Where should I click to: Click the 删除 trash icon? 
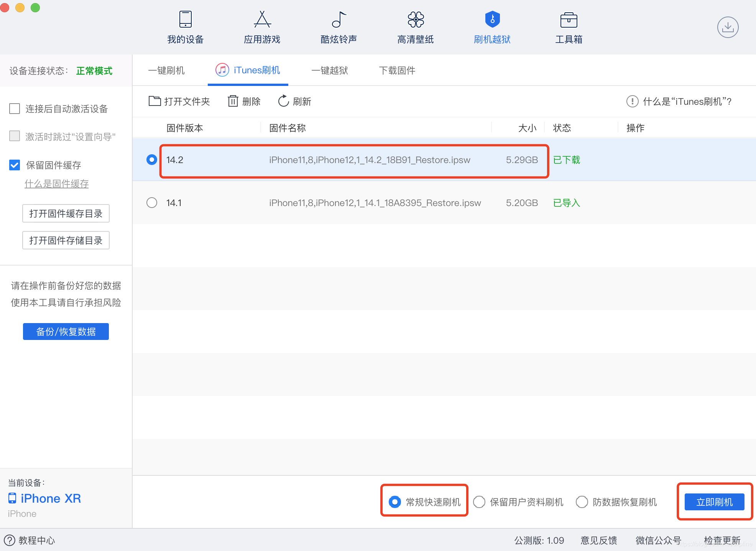tap(233, 101)
